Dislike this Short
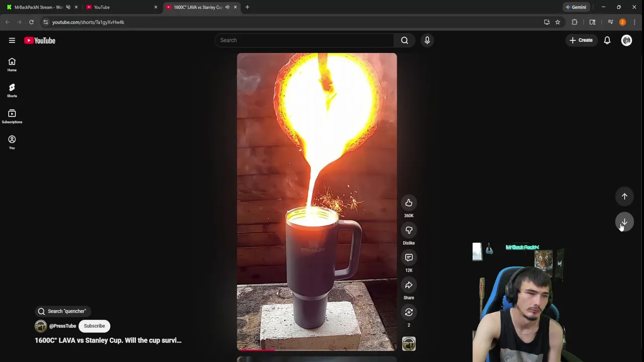 coord(409,230)
